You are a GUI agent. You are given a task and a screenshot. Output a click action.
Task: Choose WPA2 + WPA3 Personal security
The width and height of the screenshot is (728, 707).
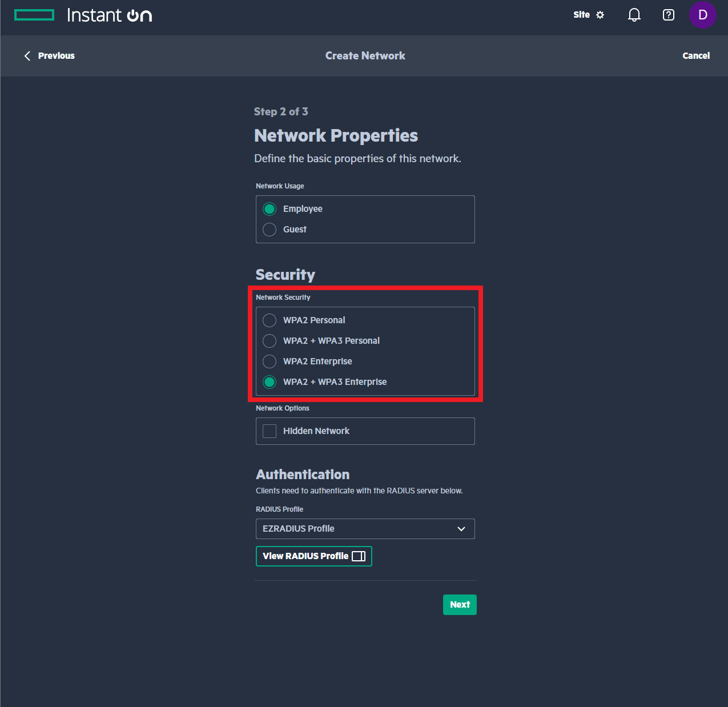click(x=270, y=341)
